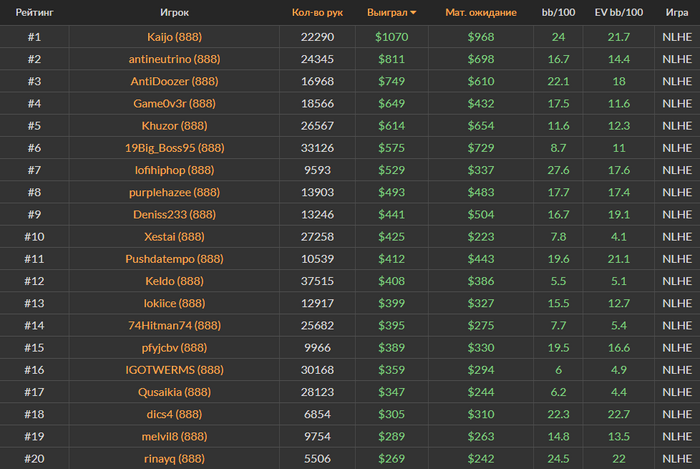Sort table by Кол-во рук header
This screenshot has width=700, height=469.
pos(317,13)
